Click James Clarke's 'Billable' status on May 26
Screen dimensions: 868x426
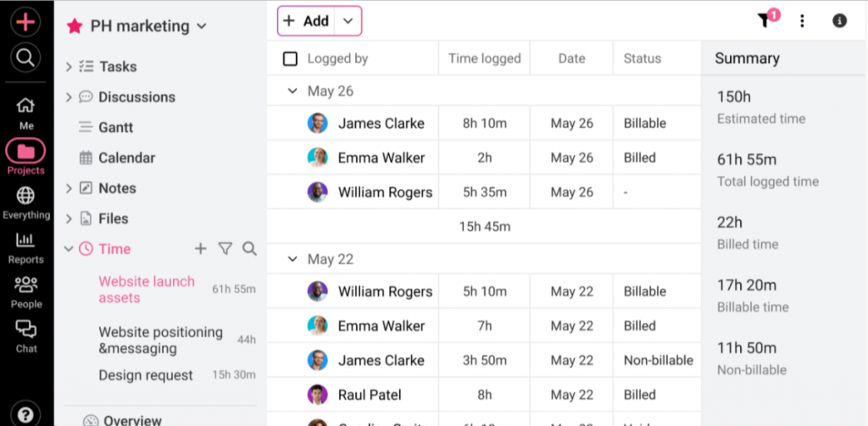pos(645,123)
